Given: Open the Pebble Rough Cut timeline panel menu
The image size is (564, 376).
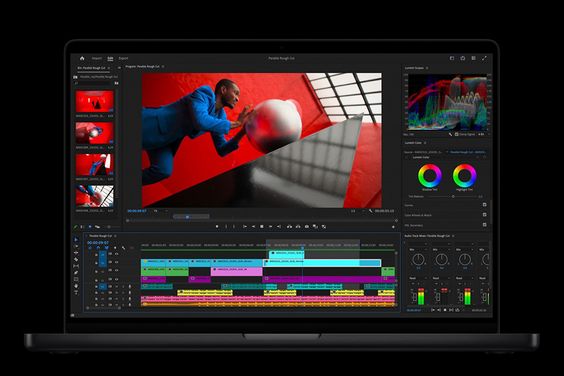Looking at the screenshot, I should (x=115, y=236).
